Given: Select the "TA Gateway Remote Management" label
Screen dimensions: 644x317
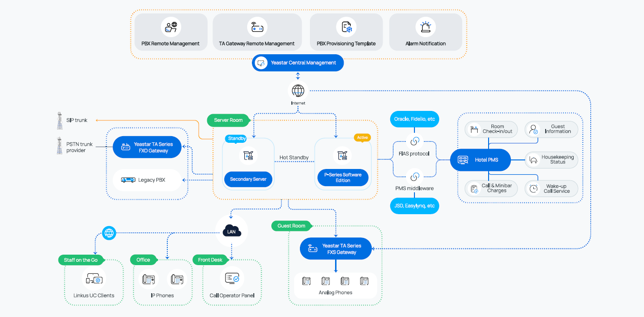Looking at the screenshot, I should (x=257, y=44).
